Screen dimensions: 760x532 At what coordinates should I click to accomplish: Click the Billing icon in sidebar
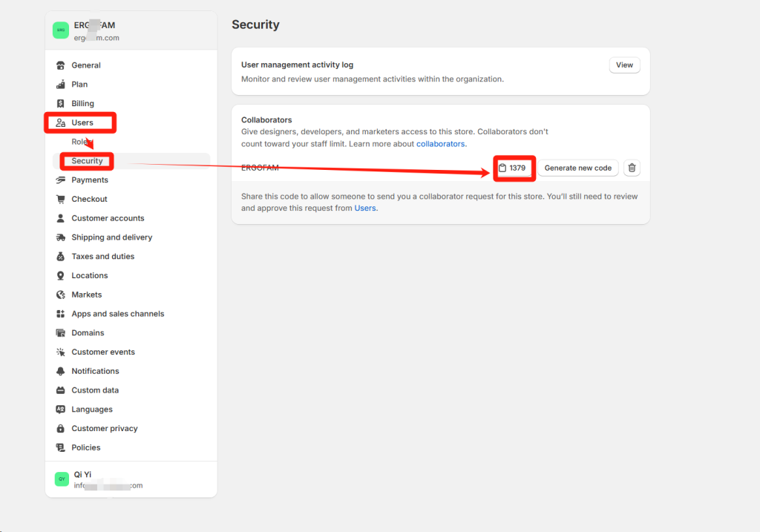(x=61, y=104)
